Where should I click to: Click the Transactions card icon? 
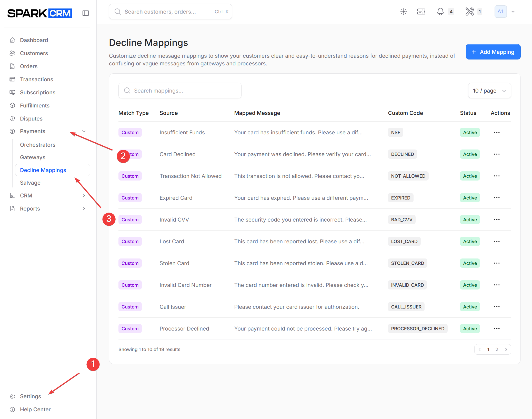[12, 79]
